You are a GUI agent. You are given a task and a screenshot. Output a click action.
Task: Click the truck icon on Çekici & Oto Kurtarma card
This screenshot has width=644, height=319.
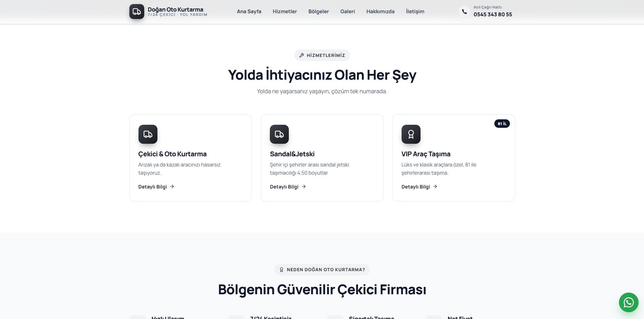pyautogui.click(x=148, y=134)
